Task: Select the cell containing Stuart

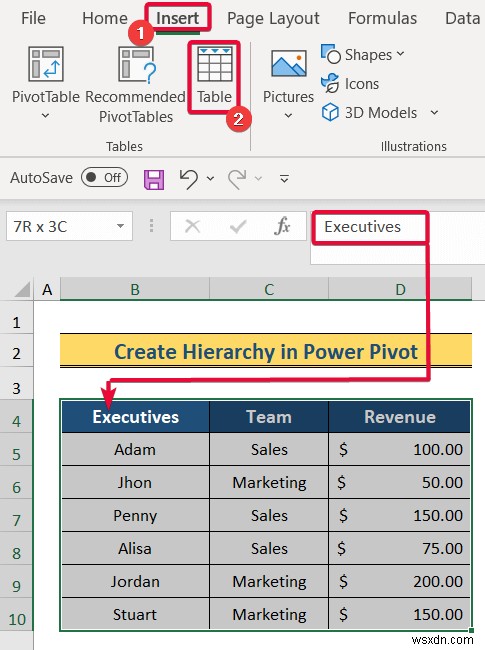Action: (136, 614)
